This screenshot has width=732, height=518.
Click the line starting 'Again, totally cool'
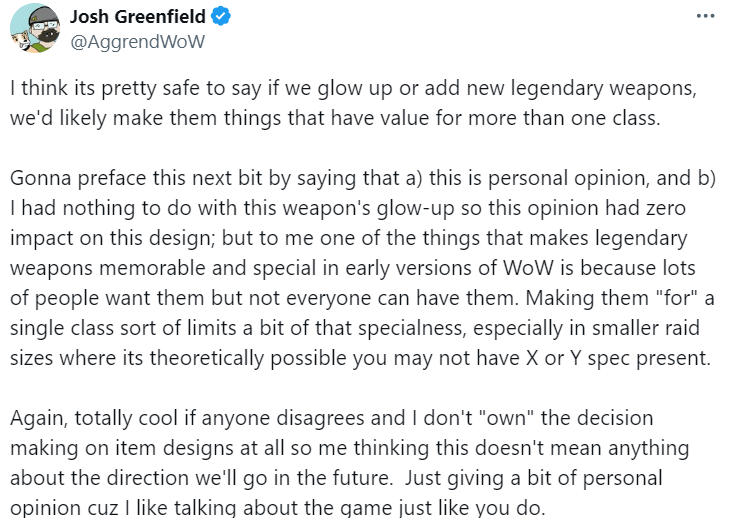coord(331,418)
